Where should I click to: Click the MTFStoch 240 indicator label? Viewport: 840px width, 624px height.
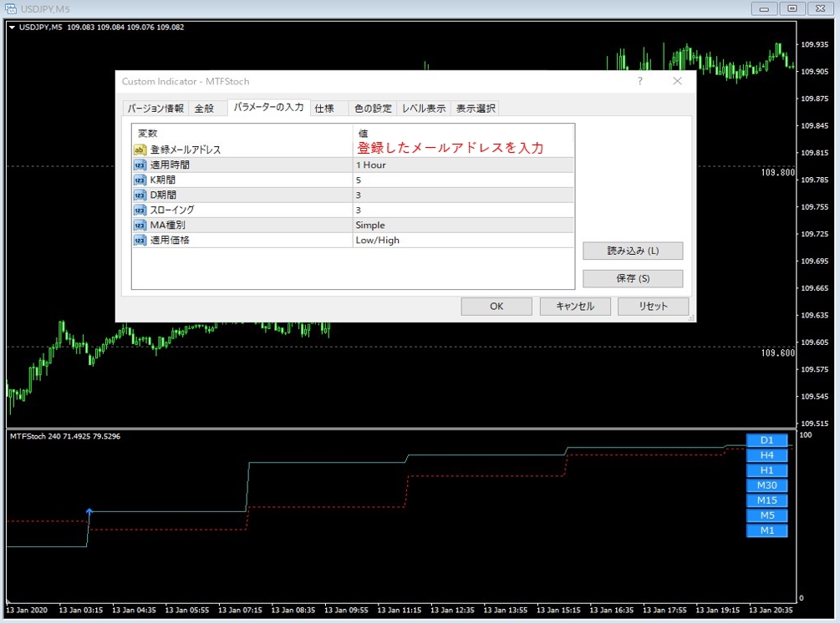(65, 436)
